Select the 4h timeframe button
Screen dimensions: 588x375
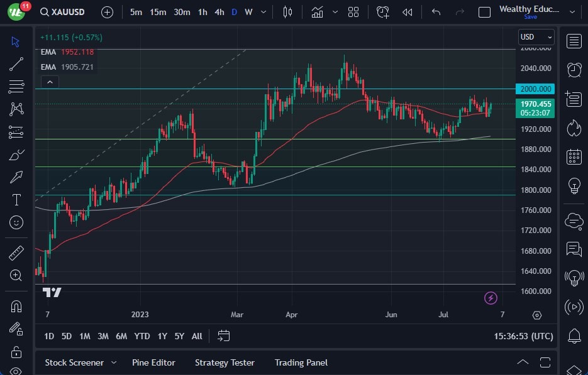[x=219, y=12]
